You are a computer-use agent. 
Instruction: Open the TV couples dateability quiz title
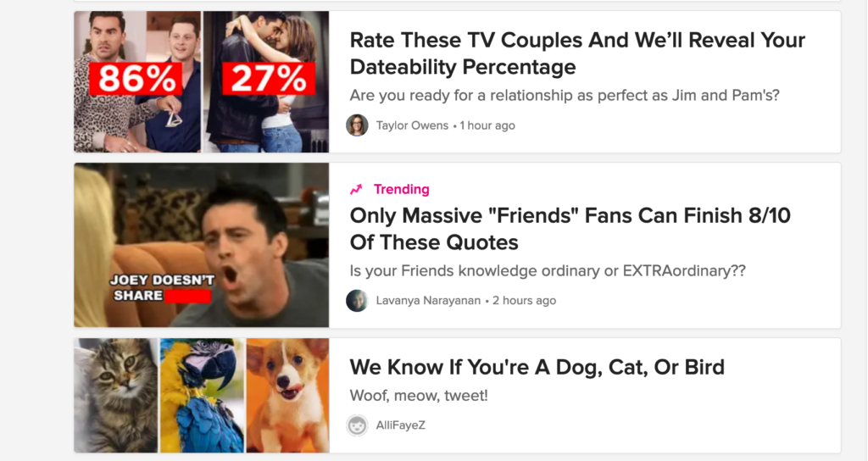[x=577, y=53]
